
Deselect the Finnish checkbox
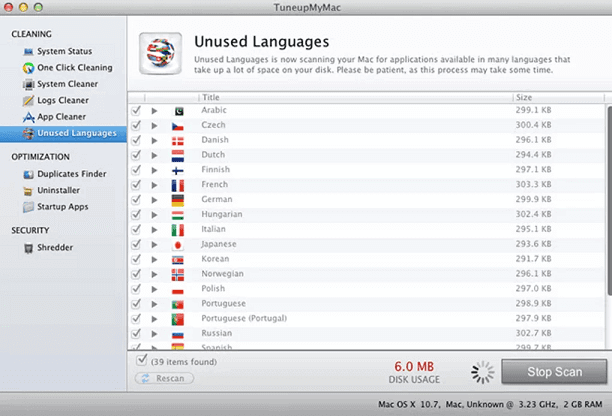(136, 170)
